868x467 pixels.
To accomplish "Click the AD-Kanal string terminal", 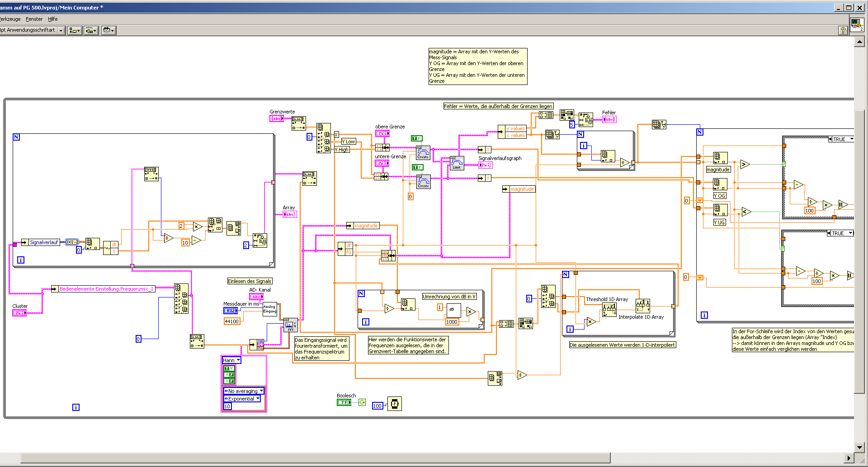I will tap(256, 297).
